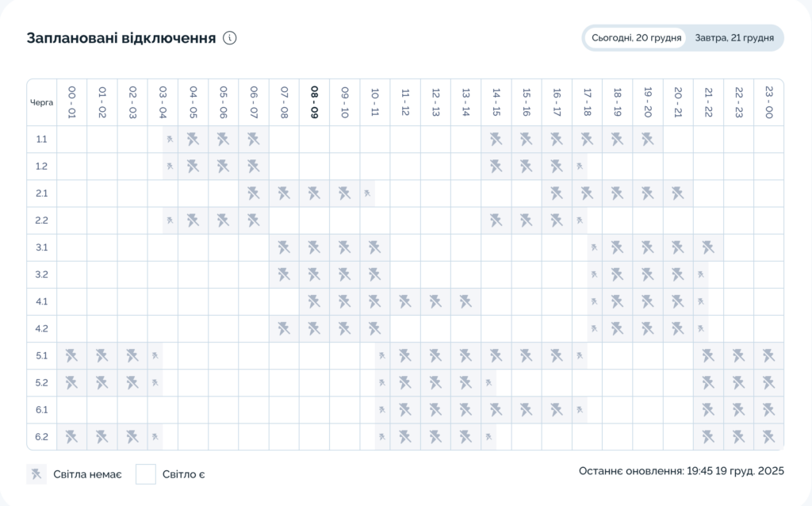Select Сьогодні, 20 грудня tab
This screenshot has height=506, width=812.
(x=636, y=38)
